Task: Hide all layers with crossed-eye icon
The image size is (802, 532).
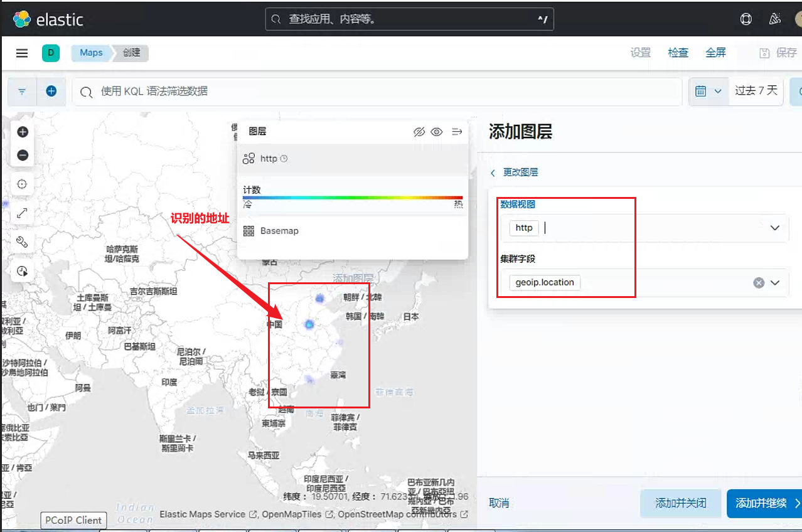Action: pos(419,132)
